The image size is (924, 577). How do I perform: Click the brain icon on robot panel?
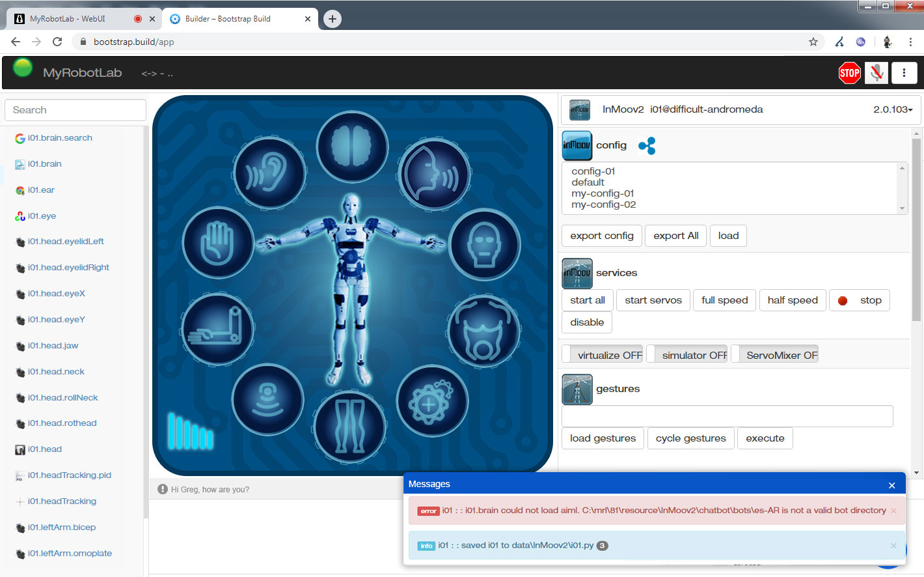pyautogui.click(x=352, y=146)
